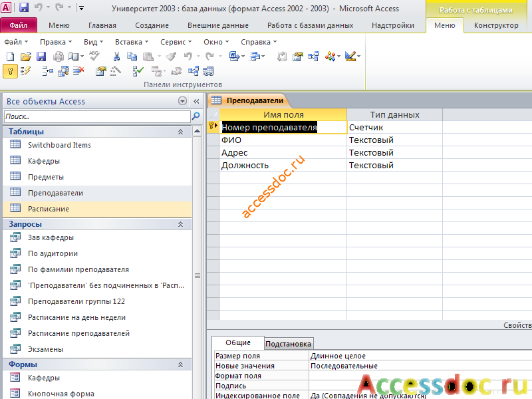The image size is (532, 399).
Task: Collapse the navigation pane with « button
Action: (196, 101)
